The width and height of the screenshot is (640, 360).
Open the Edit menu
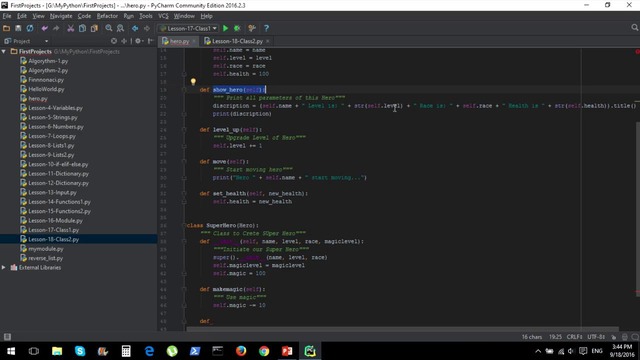tap(22, 16)
